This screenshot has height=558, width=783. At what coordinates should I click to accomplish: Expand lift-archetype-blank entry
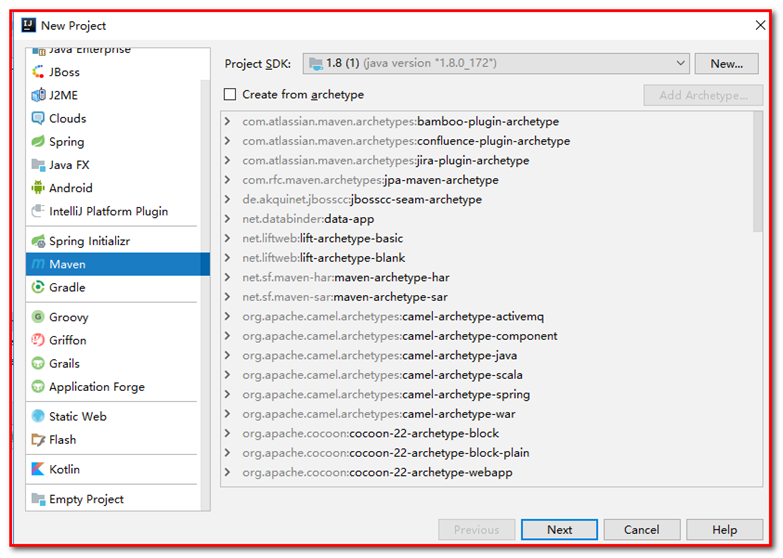[x=228, y=257]
